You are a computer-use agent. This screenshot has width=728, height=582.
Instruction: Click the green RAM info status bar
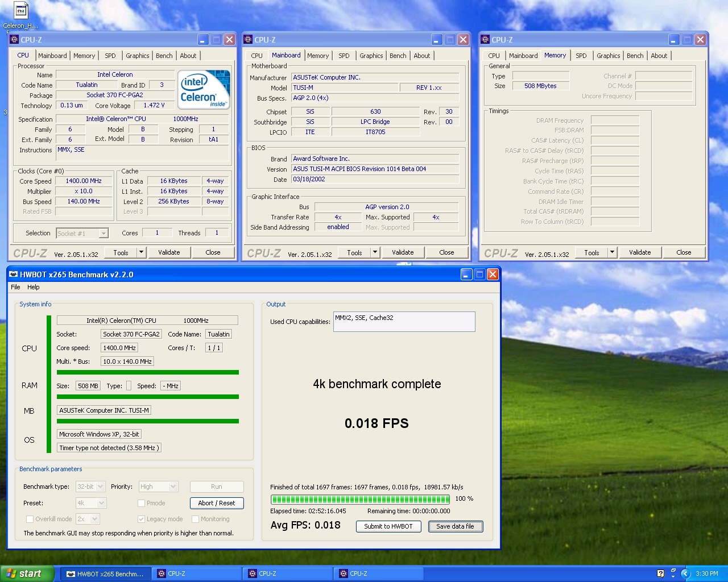tap(148, 397)
